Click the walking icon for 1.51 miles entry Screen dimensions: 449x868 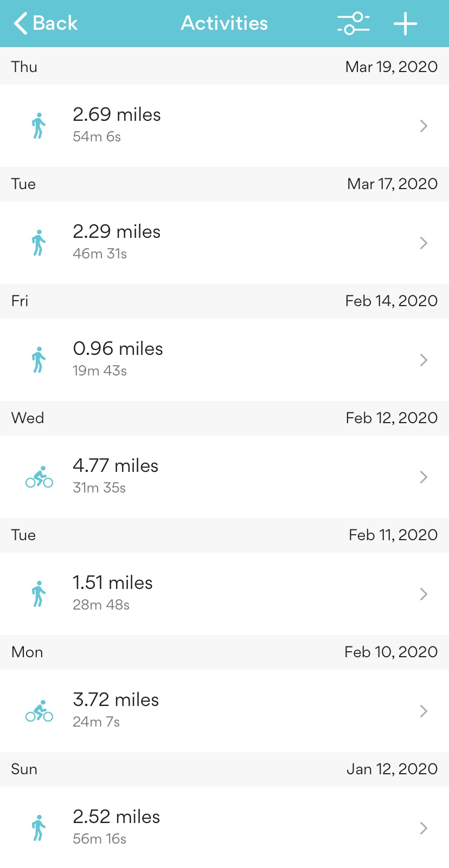click(x=39, y=594)
